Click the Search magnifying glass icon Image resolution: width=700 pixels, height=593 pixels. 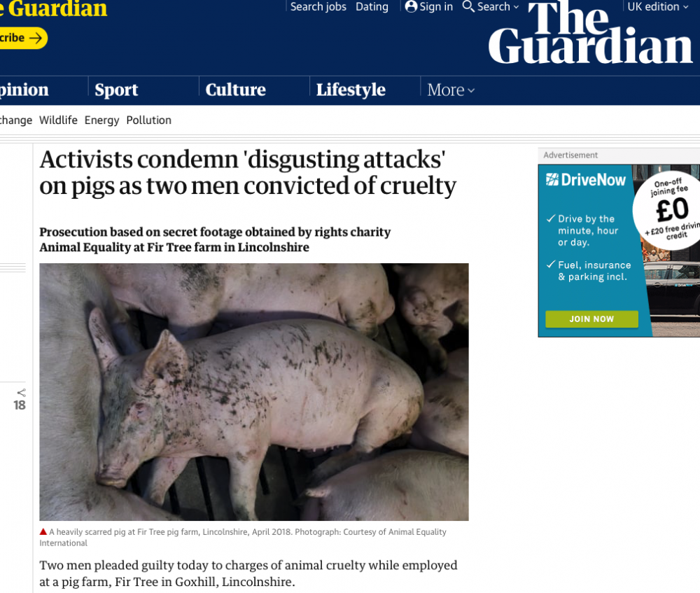(468, 6)
